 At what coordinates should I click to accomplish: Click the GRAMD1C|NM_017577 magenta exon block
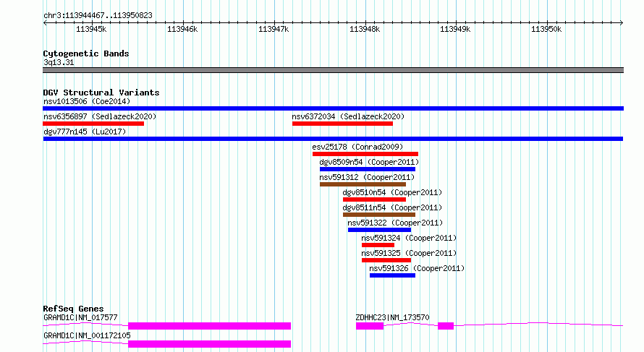209,326
